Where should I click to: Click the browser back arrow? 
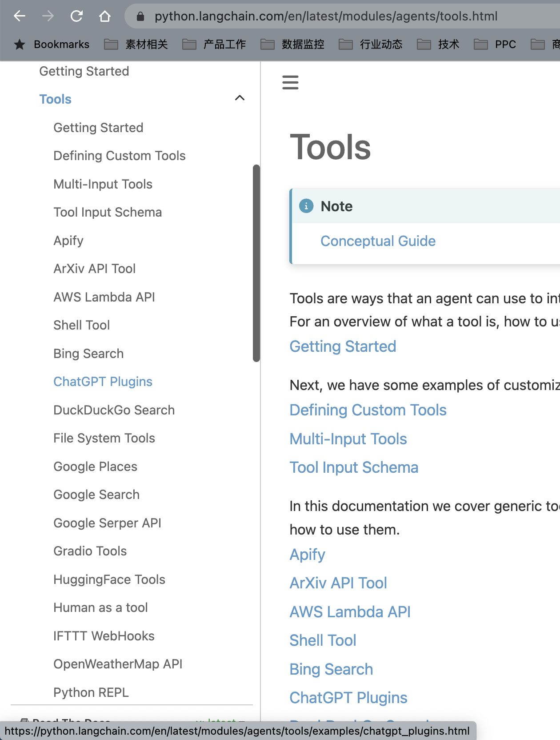pos(20,16)
